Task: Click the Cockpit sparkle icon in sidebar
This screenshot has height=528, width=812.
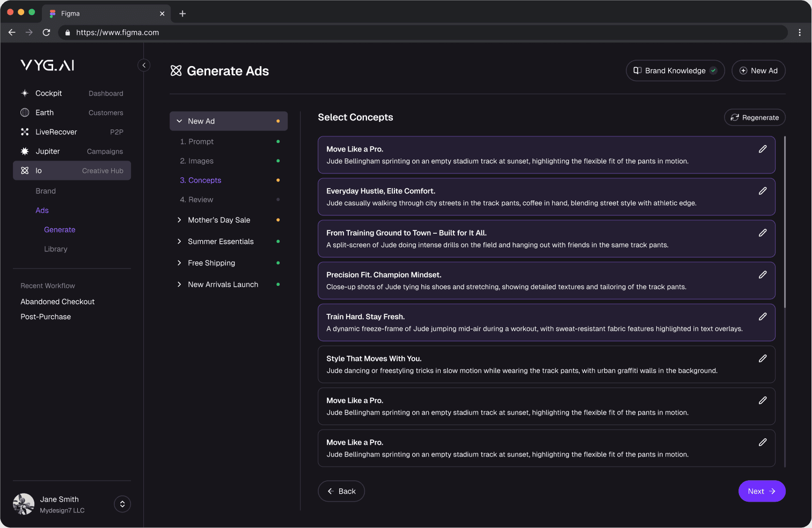Action: coord(25,93)
